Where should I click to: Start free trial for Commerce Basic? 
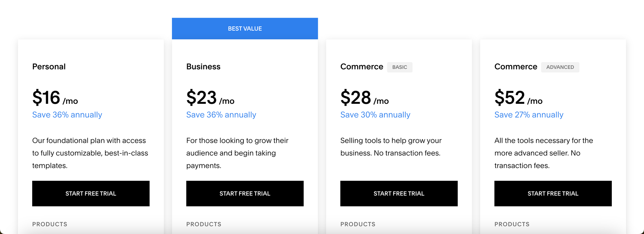(399, 193)
